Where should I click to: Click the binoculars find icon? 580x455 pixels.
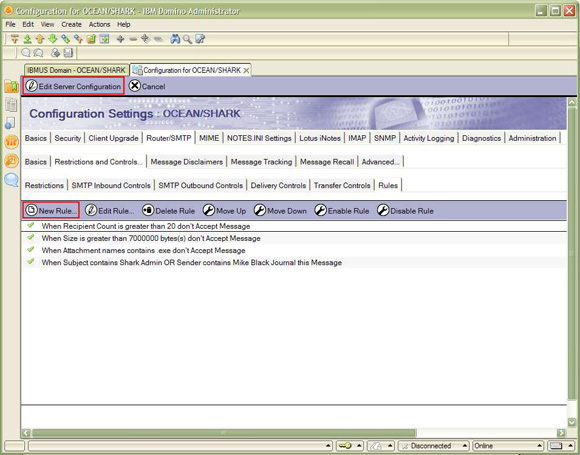pyautogui.click(x=175, y=39)
